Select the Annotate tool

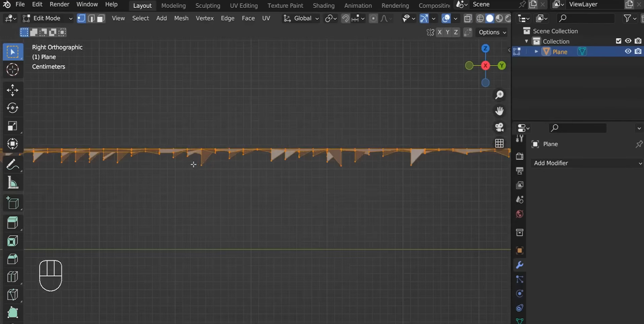click(x=13, y=165)
